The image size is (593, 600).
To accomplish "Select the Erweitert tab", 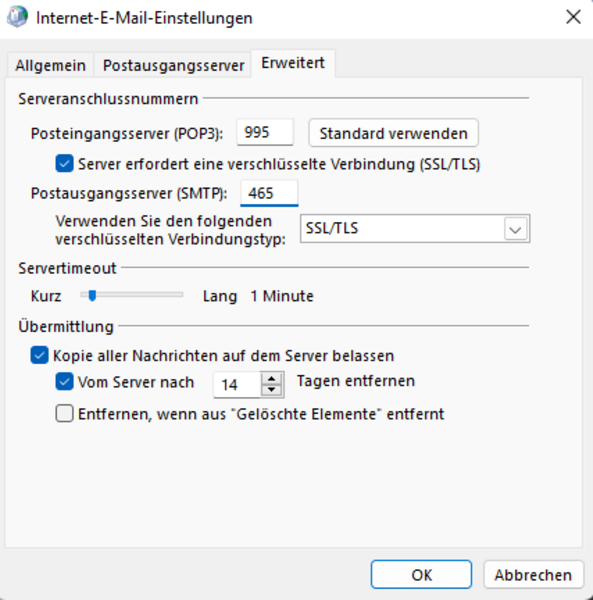I will [293, 63].
